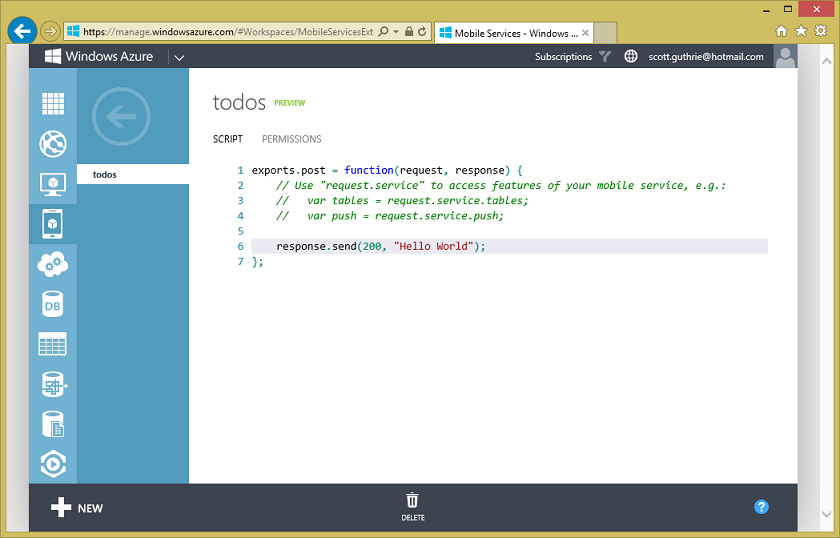The width and height of the screenshot is (840, 538).
Task: Select the Mobile Services browser tab
Action: [x=513, y=33]
